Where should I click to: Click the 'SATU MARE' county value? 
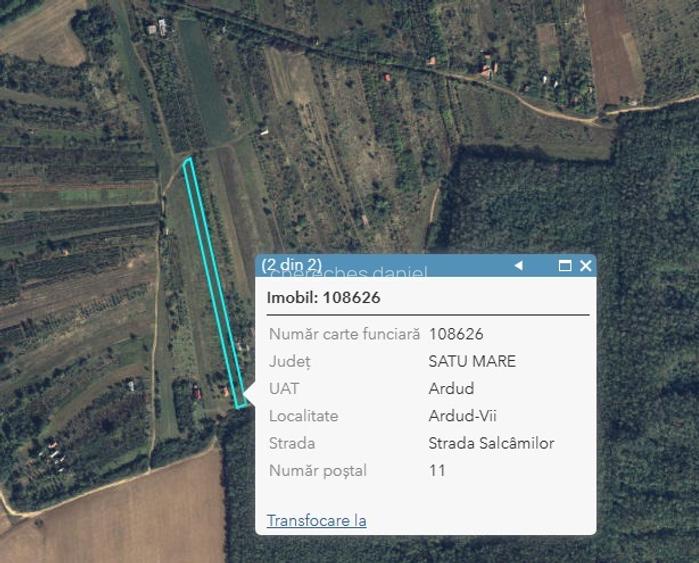[x=472, y=361]
